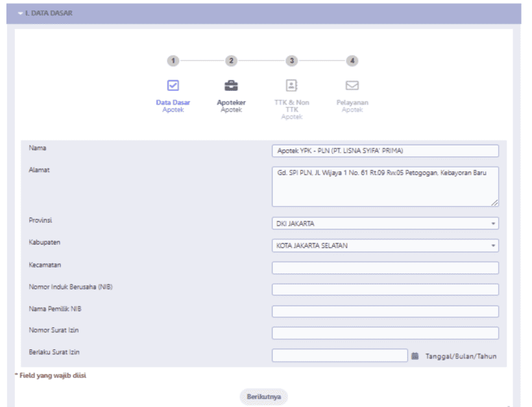Image resolution: width=532 pixels, height=407 pixels.
Task: Select the Kecamatan input field
Action: pyautogui.click(x=385, y=268)
